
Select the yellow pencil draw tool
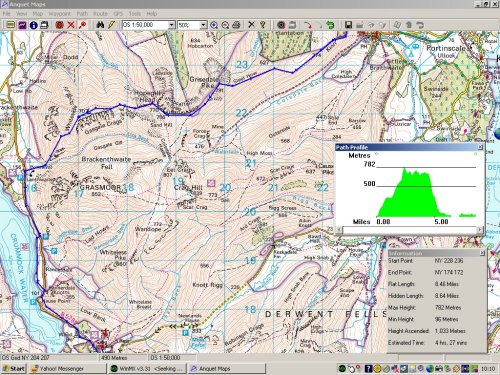[x=111, y=25]
